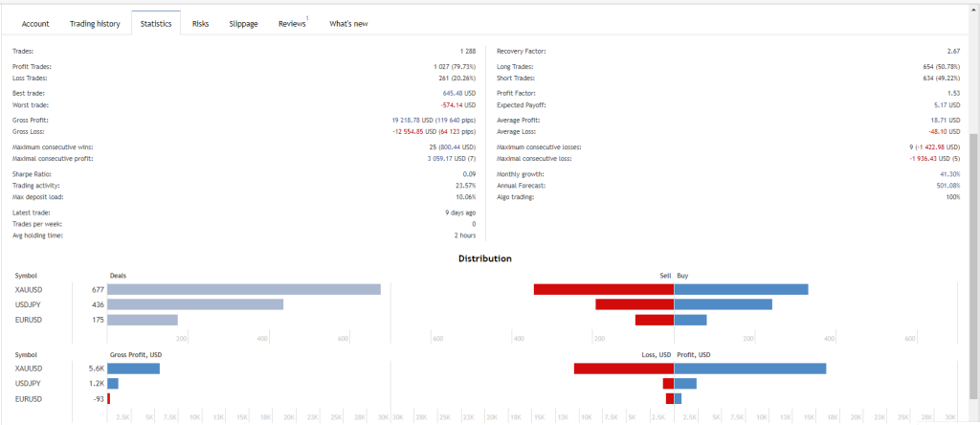This screenshot has width=980, height=425.
Task: Click XAUUSD gross profit label 5.6K
Action: coord(97,369)
